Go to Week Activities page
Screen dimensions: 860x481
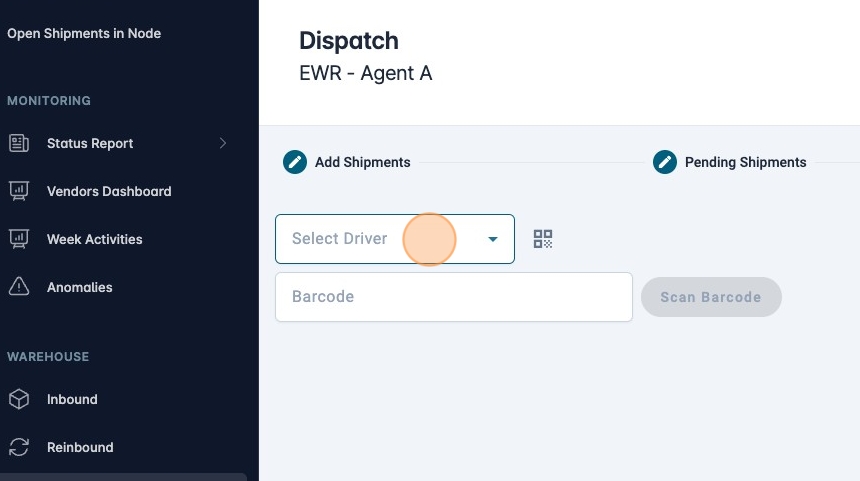click(x=94, y=239)
